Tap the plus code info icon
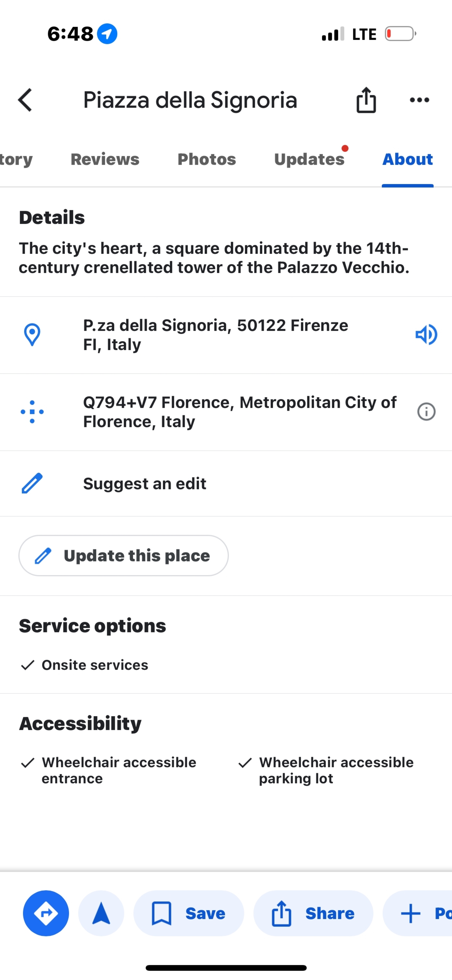Viewport: 452px width, 980px height. [426, 412]
